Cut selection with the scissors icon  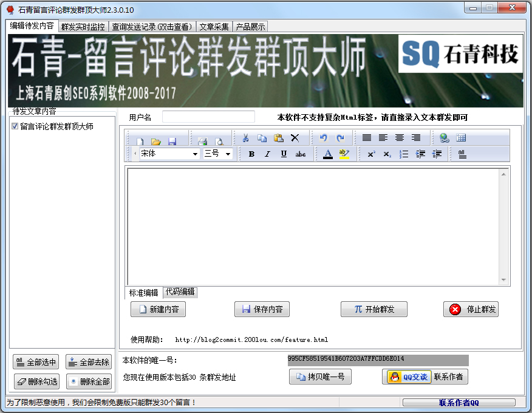[x=245, y=138]
